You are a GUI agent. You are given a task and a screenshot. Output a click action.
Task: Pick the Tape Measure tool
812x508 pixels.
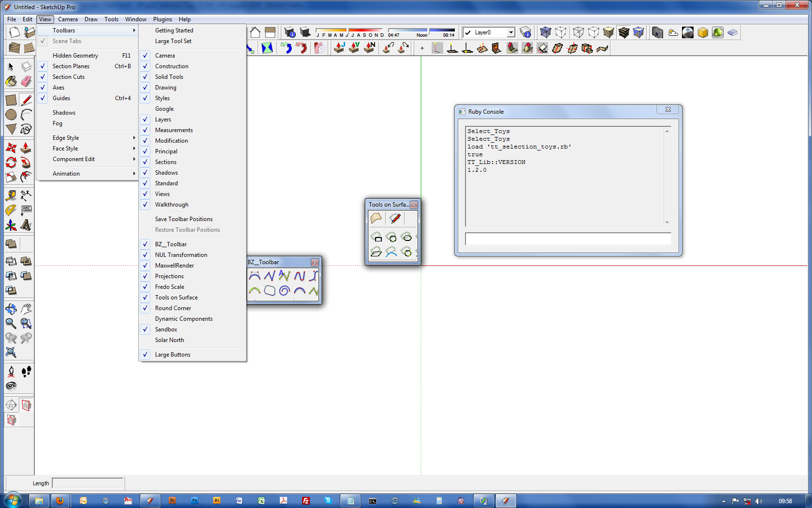(x=11, y=196)
